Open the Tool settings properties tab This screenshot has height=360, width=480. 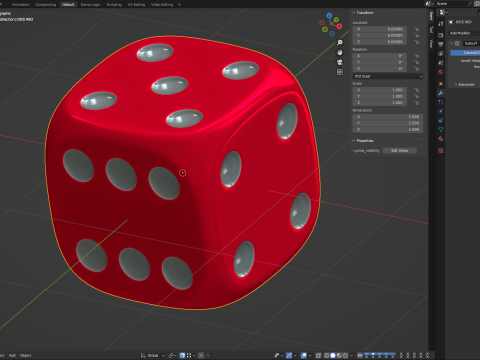click(x=441, y=23)
